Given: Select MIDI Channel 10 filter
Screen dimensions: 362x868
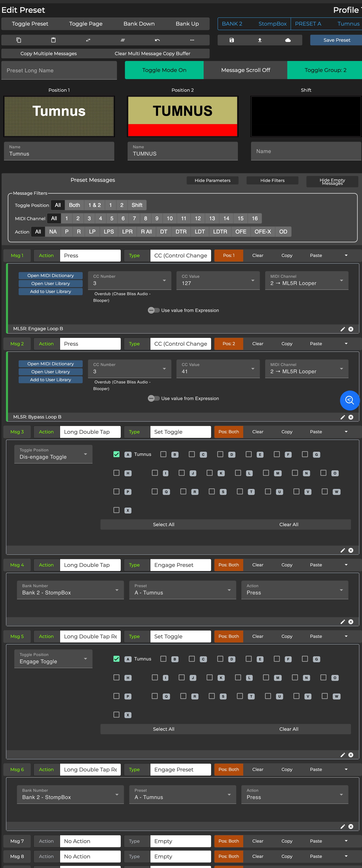Looking at the screenshot, I should coord(170,218).
